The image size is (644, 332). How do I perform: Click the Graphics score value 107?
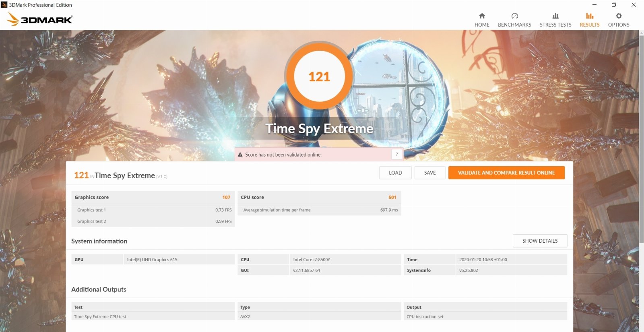pyautogui.click(x=226, y=197)
